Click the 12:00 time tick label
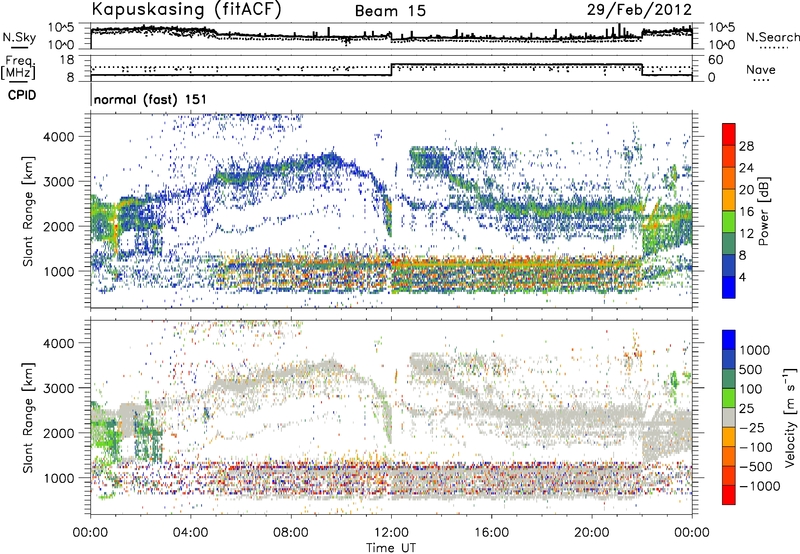The width and height of the screenshot is (800, 554). [x=391, y=533]
